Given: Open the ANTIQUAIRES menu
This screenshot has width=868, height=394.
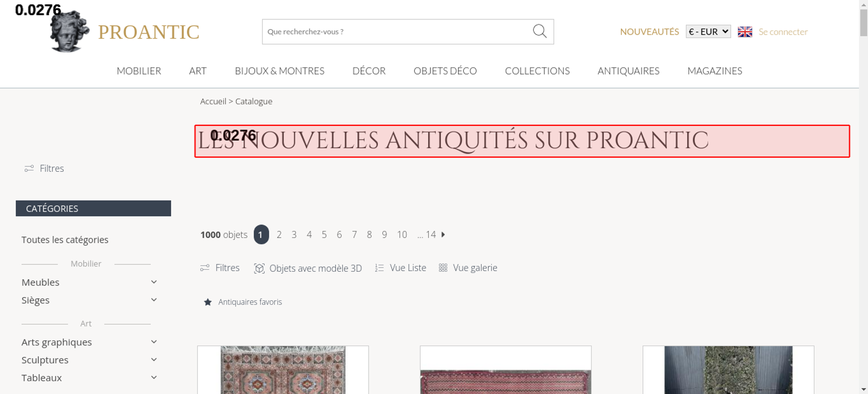Looking at the screenshot, I should point(628,71).
